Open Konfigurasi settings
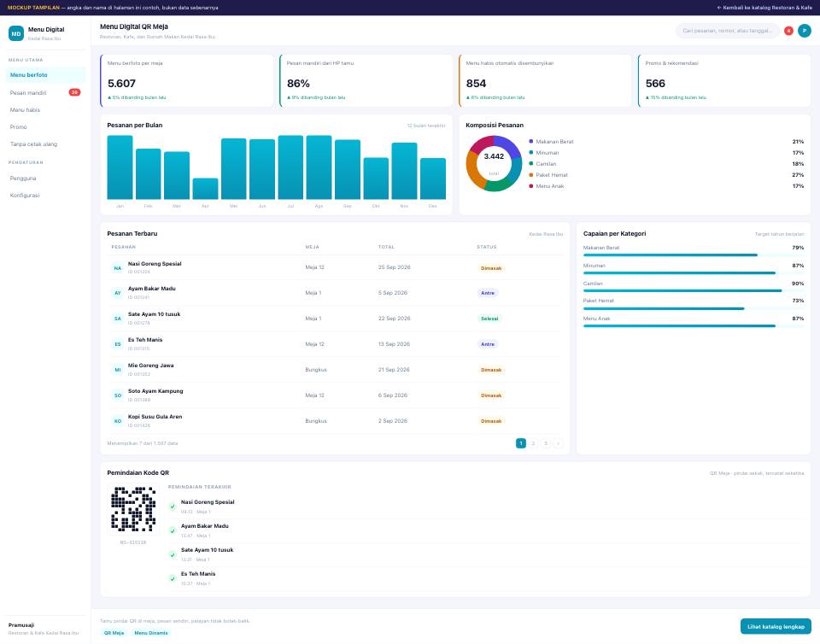This screenshot has height=644, width=820. coord(45,196)
